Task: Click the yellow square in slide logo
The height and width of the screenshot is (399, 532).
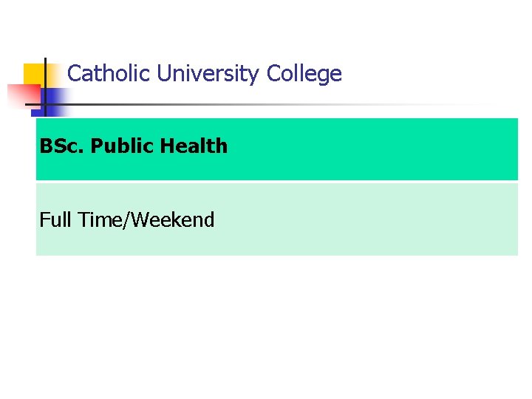Action: (33, 74)
